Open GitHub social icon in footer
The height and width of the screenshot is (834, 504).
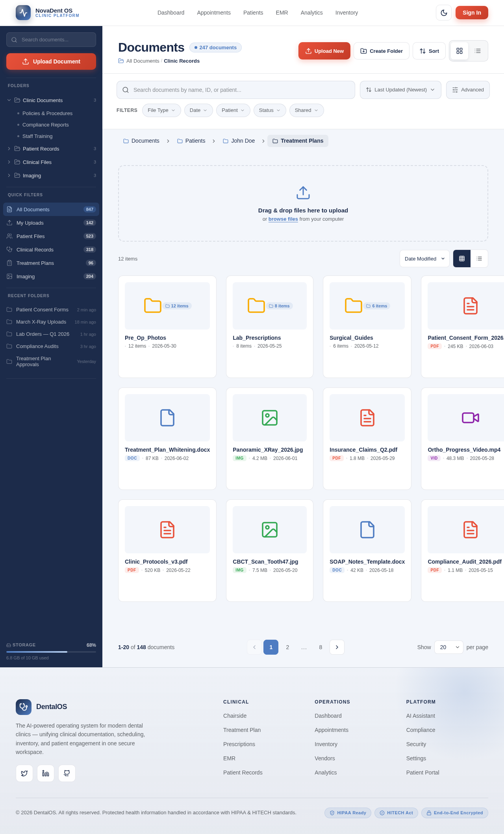point(67,773)
